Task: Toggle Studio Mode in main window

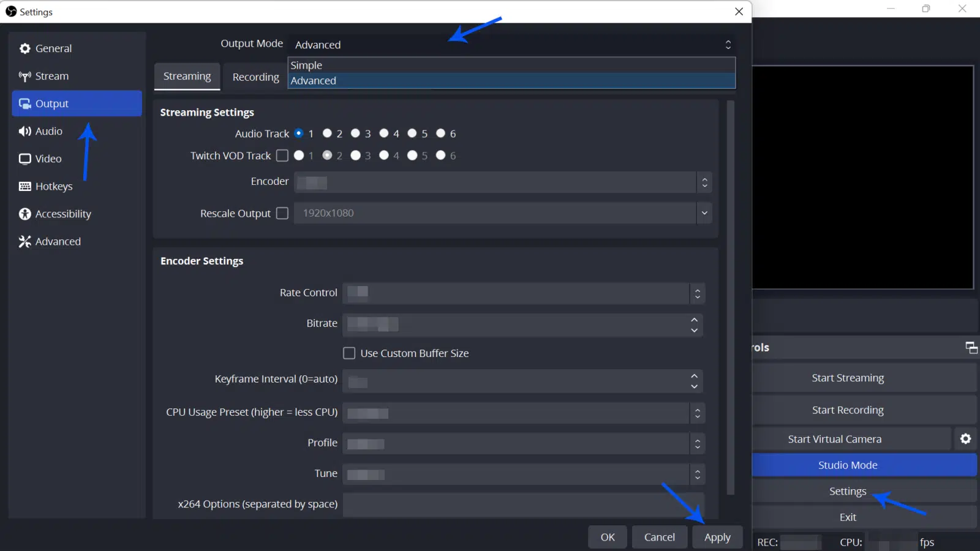Action: 864,465
